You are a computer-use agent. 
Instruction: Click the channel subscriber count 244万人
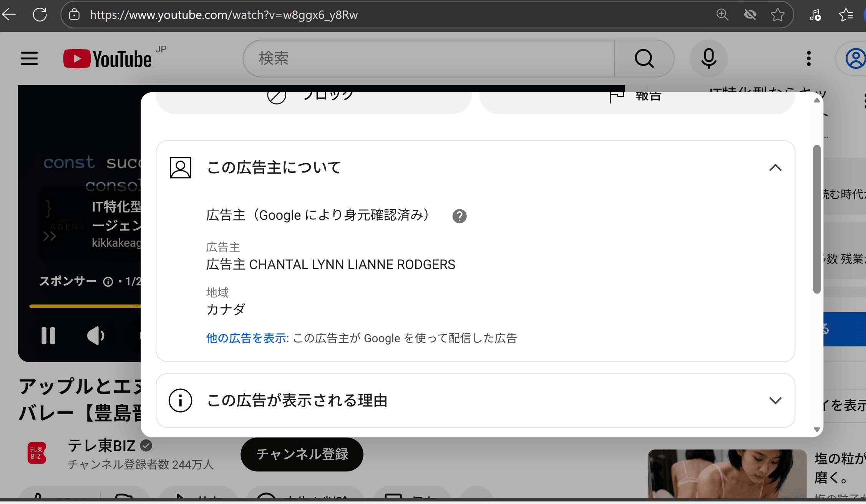click(192, 464)
